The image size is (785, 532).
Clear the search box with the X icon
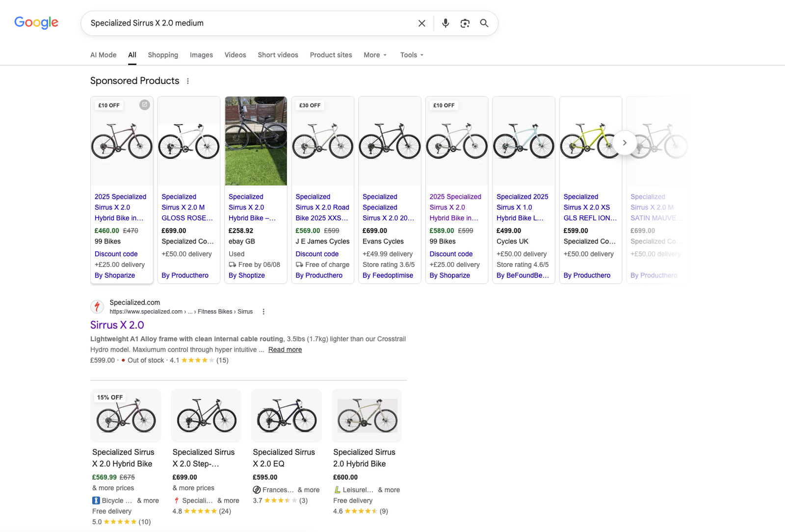421,23
